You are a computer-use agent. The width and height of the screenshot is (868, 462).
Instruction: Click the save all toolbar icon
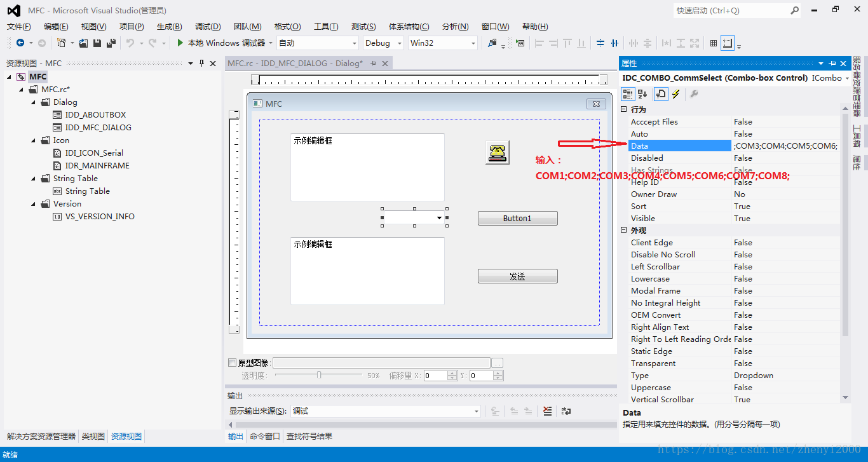111,43
